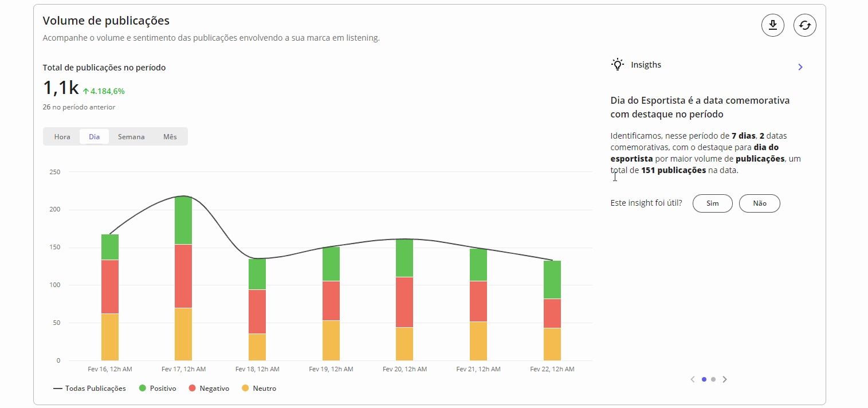Screen dimensions: 868x408
Task: Switch chart to Mês view
Action: [170, 137]
